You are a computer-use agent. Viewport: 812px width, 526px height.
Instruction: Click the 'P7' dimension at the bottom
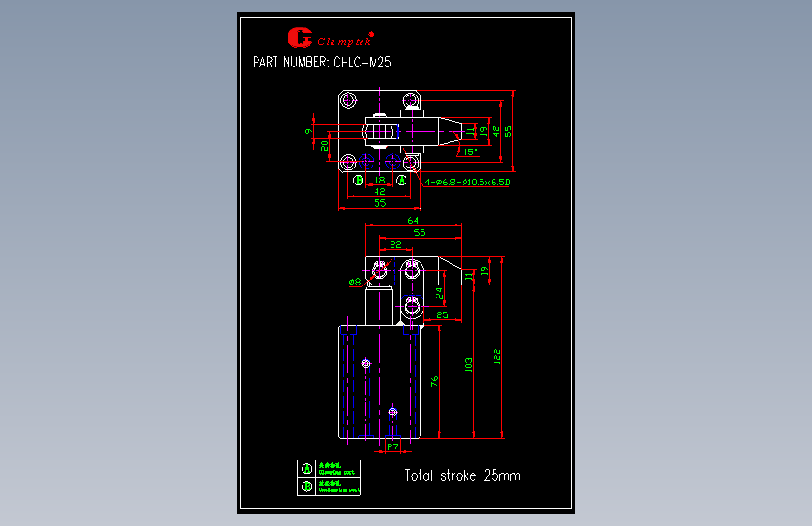[393, 446]
